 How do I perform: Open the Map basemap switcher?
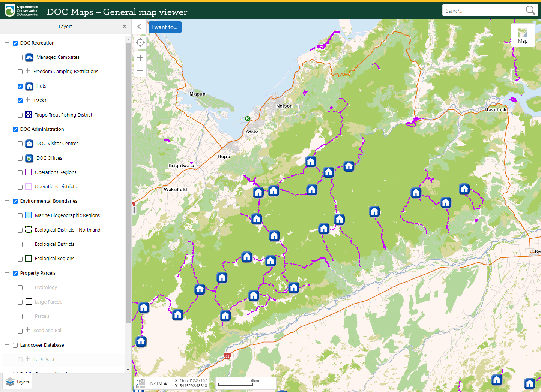[523, 35]
